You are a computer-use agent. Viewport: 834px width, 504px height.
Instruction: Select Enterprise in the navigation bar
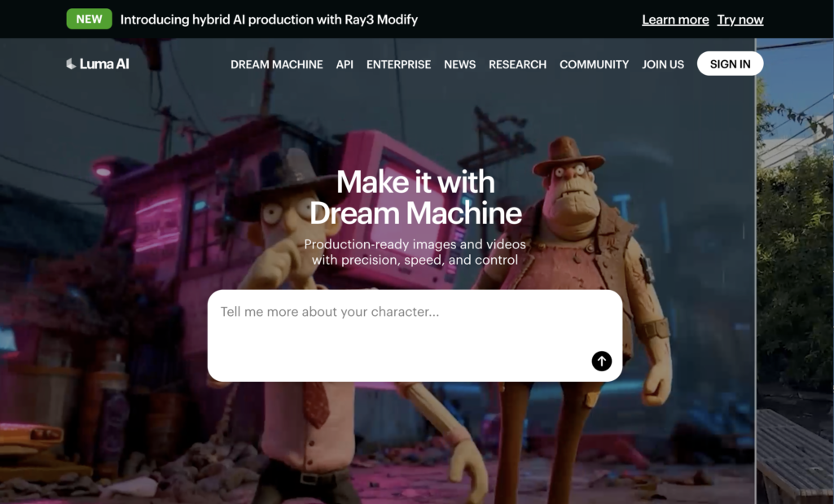coord(398,64)
